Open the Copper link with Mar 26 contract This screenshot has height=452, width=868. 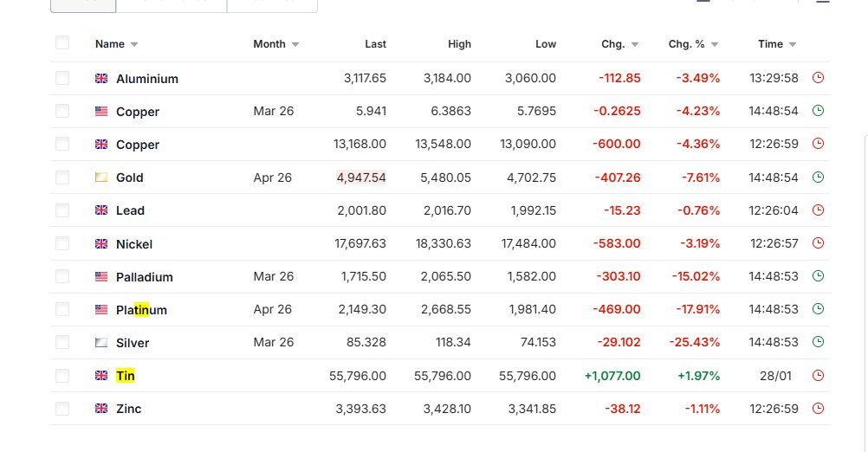point(137,112)
